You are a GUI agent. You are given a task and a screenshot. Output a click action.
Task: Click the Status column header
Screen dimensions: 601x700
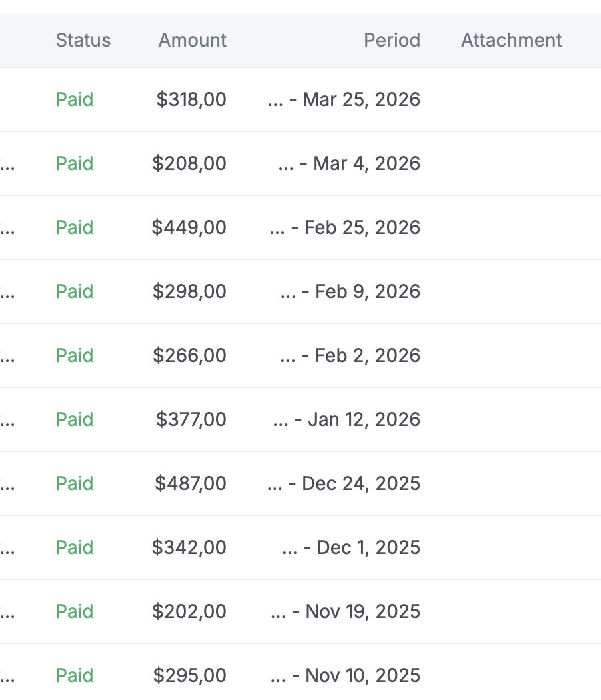[83, 40]
